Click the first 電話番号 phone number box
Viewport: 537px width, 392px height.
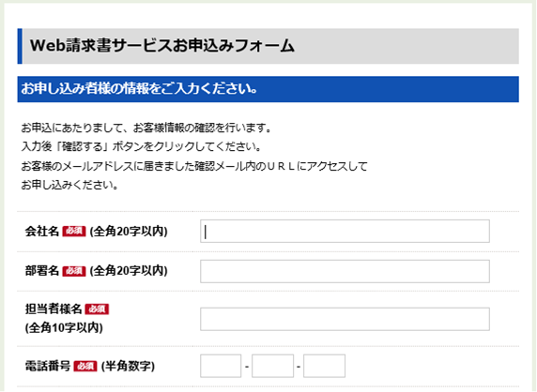(221, 366)
